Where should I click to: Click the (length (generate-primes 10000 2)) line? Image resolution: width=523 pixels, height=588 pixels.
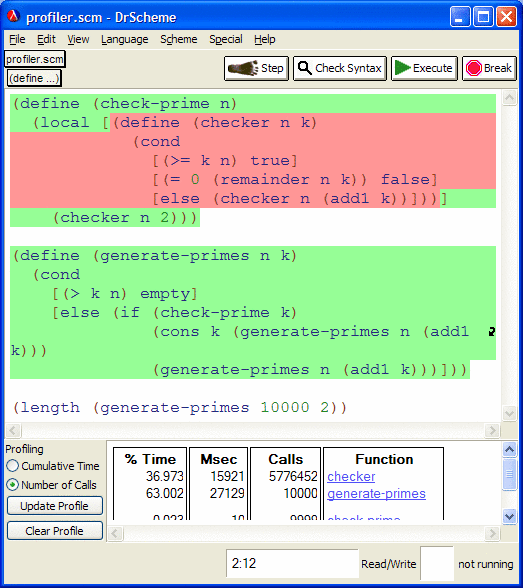pos(180,408)
